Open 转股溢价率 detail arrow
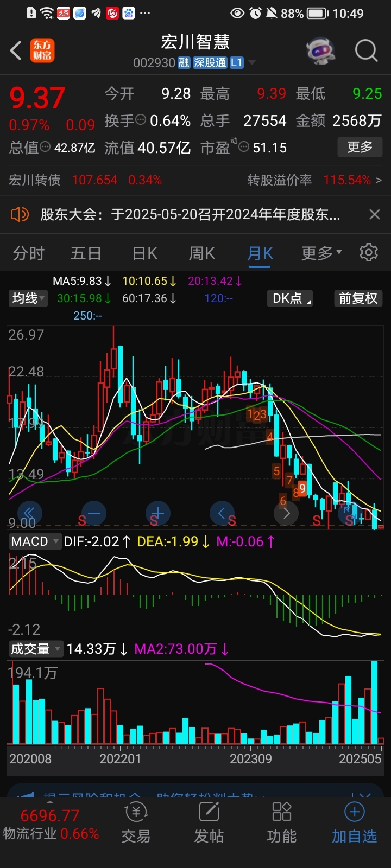This screenshot has height=868, width=391. pos(379,180)
